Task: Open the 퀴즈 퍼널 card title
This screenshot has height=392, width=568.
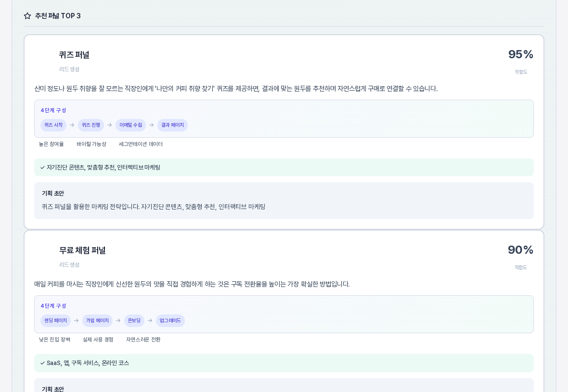Action: pyautogui.click(x=74, y=55)
